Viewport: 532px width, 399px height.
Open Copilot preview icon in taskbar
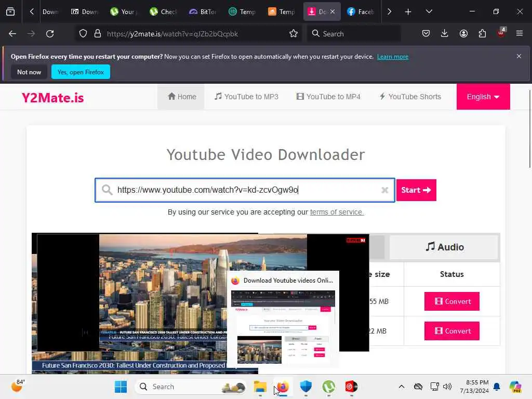point(515,387)
